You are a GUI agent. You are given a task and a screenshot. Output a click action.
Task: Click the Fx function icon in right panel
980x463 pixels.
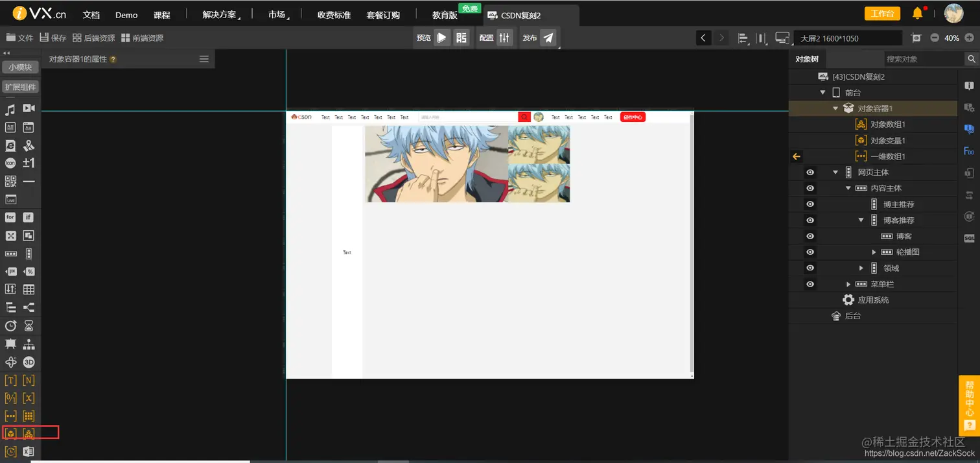(968, 150)
